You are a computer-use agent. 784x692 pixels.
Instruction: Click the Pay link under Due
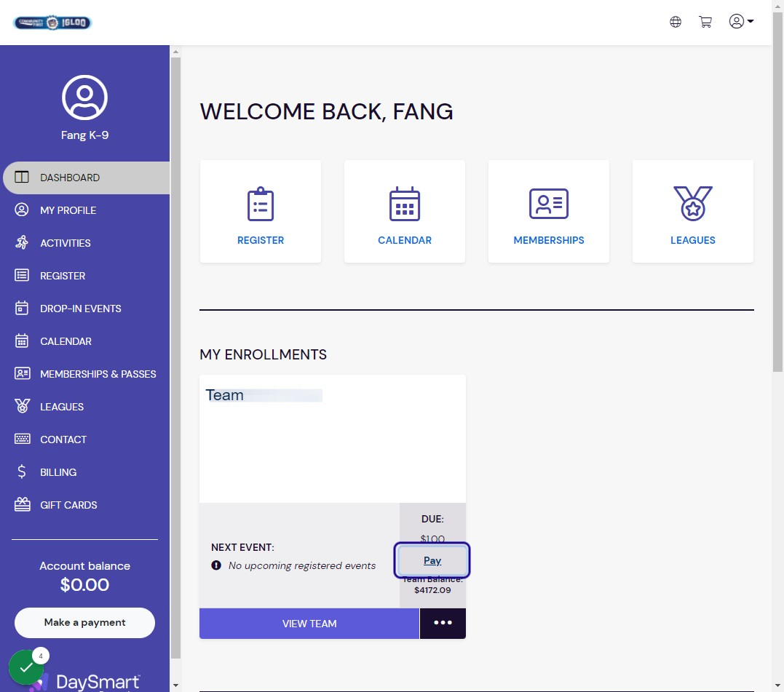(432, 560)
